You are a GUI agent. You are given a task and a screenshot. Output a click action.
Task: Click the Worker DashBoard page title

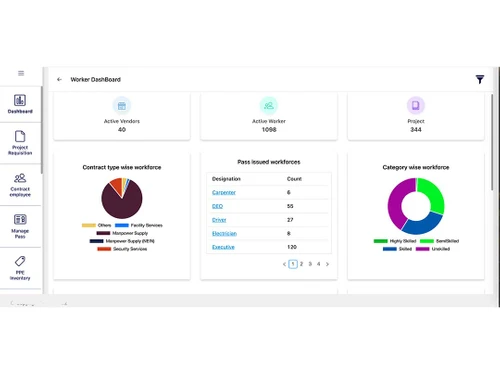click(96, 79)
